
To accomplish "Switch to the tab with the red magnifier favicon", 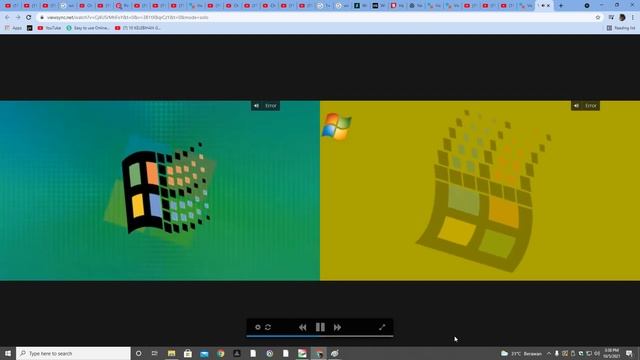I will click(121, 6).
